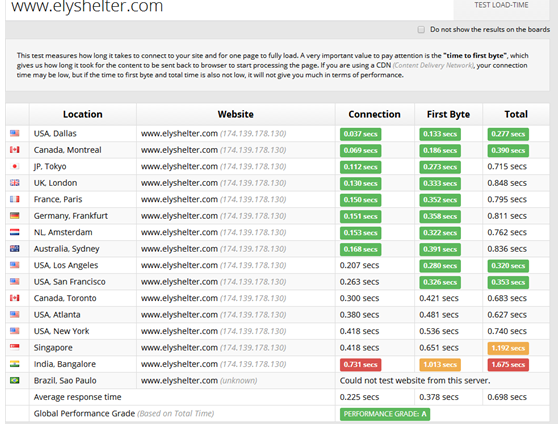Screen dimensions: 559x424
Task: Click the orange 1.013 secs first byte badge
Action: click(x=440, y=365)
